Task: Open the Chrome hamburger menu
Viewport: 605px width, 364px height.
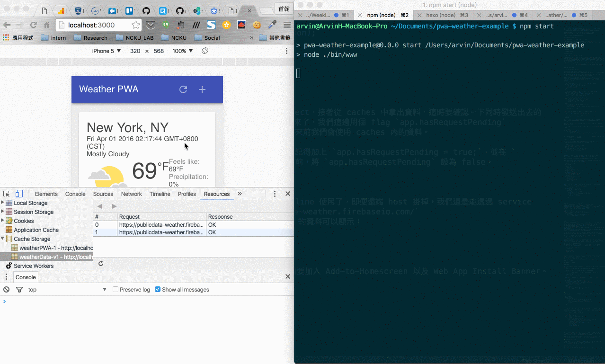Action: [287, 25]
